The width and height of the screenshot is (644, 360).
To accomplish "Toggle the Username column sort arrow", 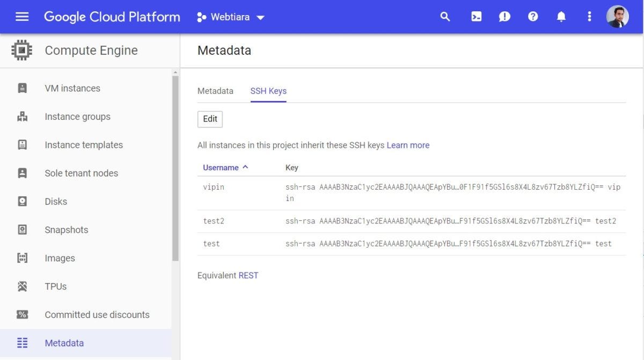I will click(x=245, y=167).
